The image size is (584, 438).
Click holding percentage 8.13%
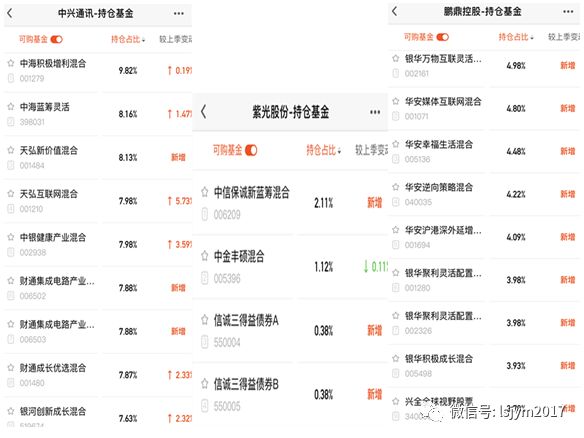128,158
